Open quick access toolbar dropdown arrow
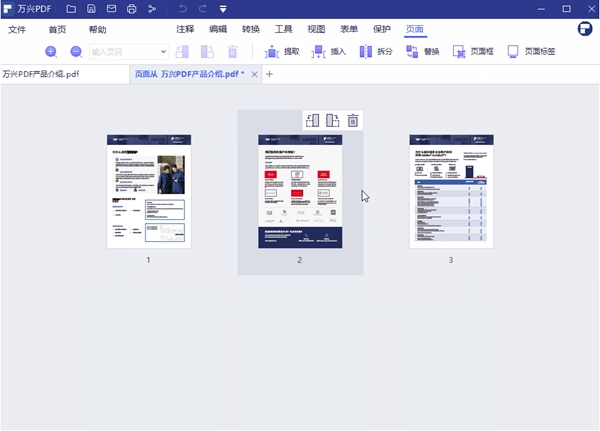Image resolution: width=600 pixels, height=431 pixels. (x=223, y=9)
